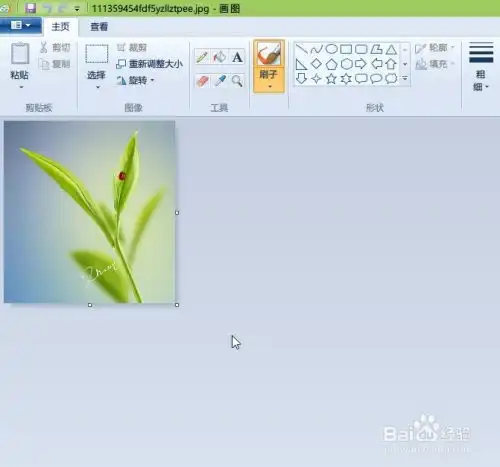500x467 pixels.
Task: Choose the Left arrow shape
Action: (x=376, y=64)
